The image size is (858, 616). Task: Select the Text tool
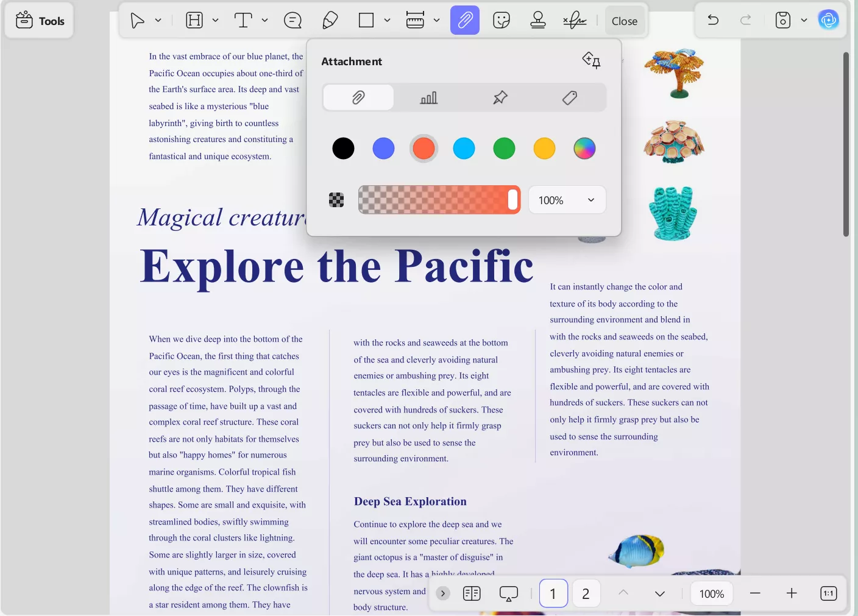pyautogui.click(x=243, y=21)
